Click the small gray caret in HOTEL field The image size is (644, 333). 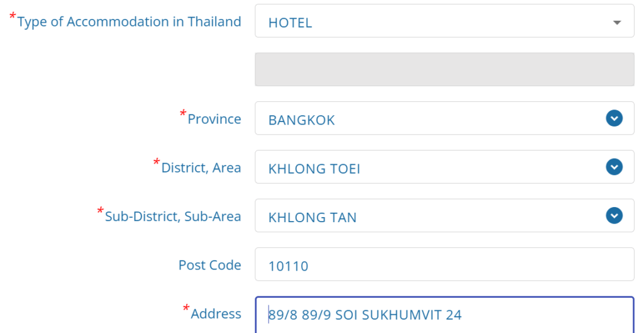point(617,23)
